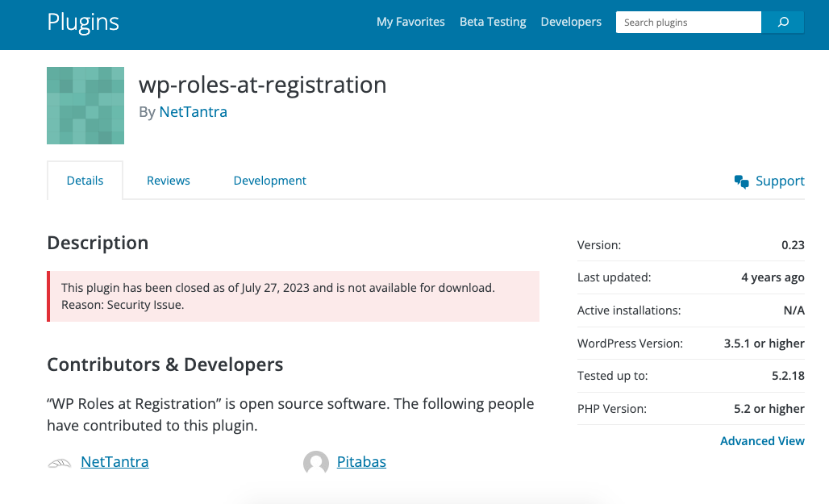This screenshot has width=829, height=504.
Task: Open the Advanced View link
Action: coord(762,441)
